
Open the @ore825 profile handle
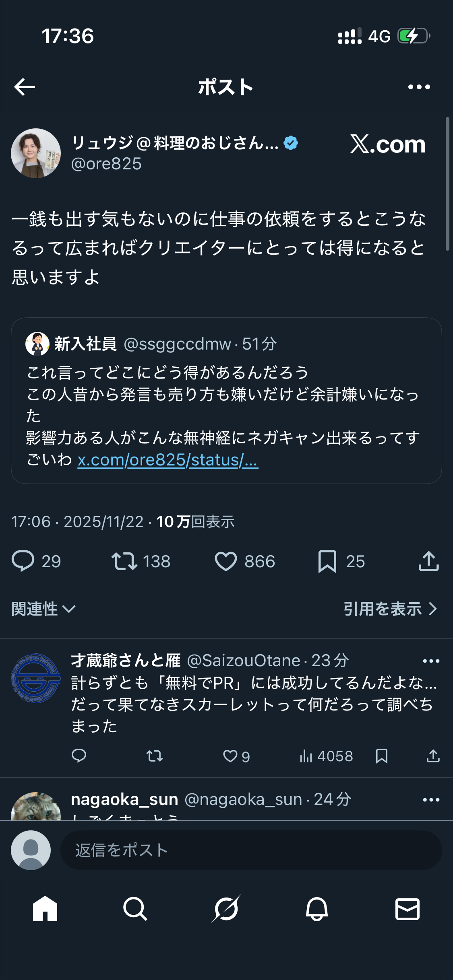click(x=106, y=164)
